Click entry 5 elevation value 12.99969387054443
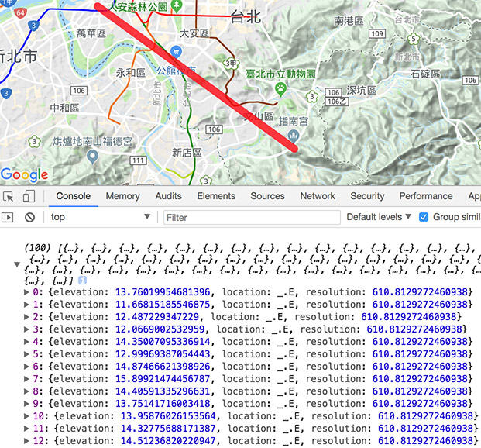The height and width of the screenshot is (448, 481). 163,354
